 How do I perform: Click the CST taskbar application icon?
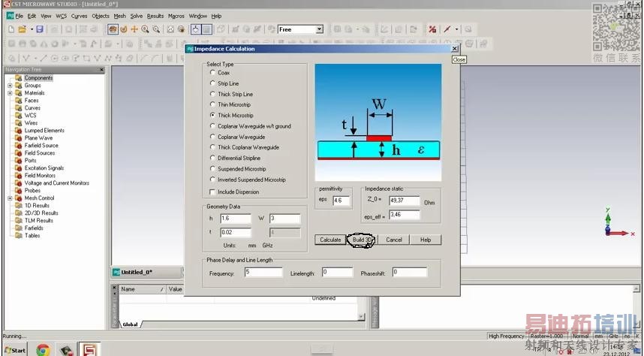[x=89, y=350]
